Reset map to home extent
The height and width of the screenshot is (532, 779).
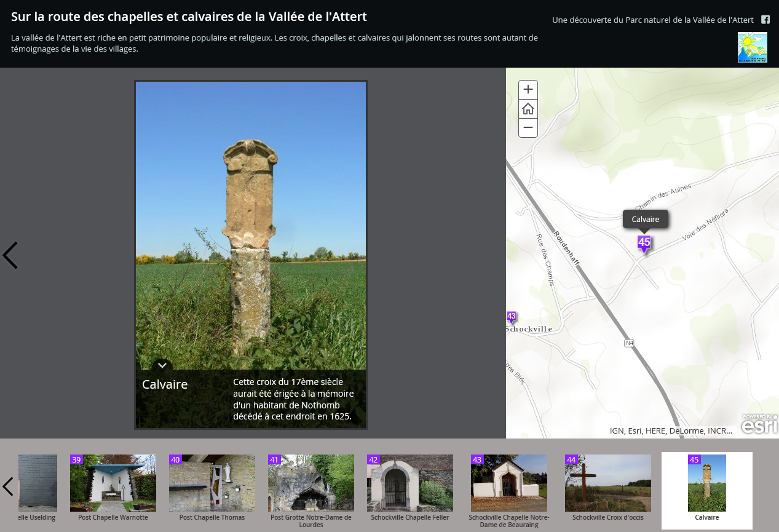click(528, 108)
